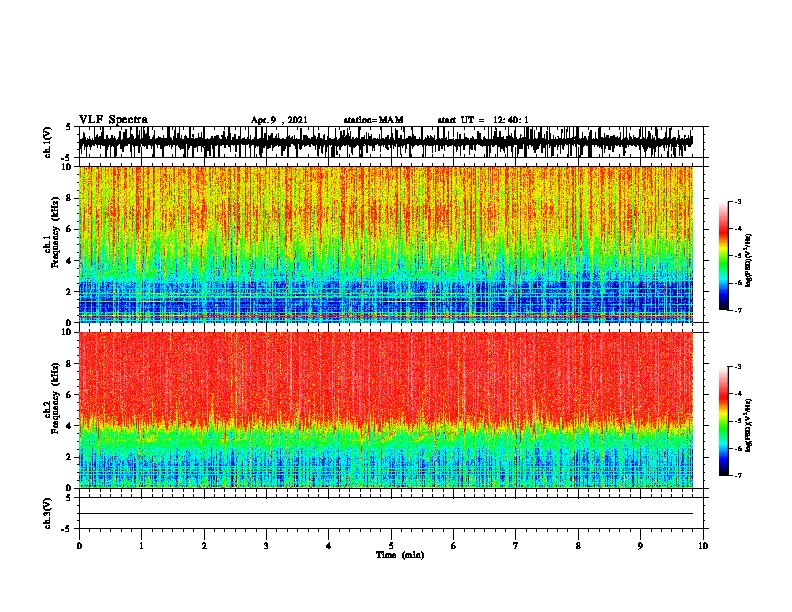Click time axis tick label "2"
This screenshot has height=612, width=792.
204,546
